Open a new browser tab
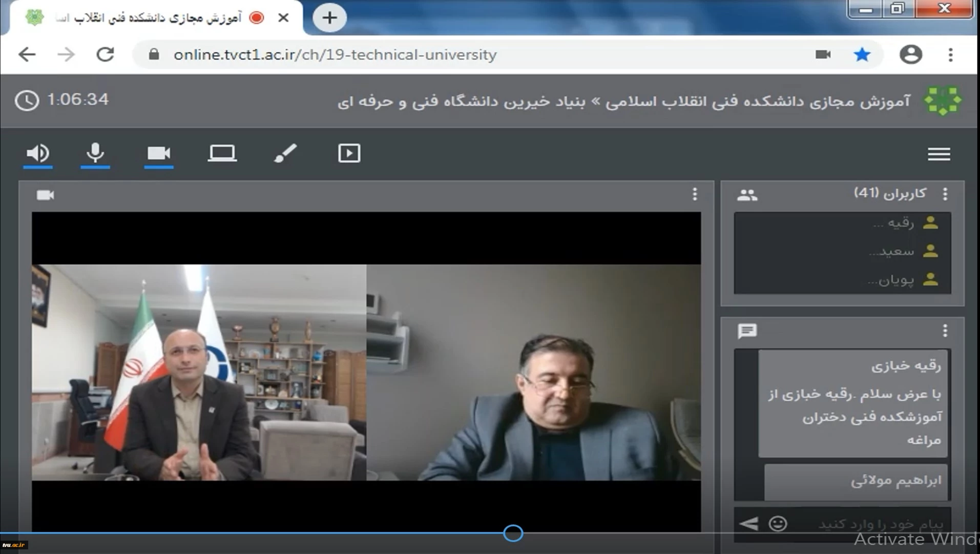Screen dimensions: 980x554 tap(329, 18)
